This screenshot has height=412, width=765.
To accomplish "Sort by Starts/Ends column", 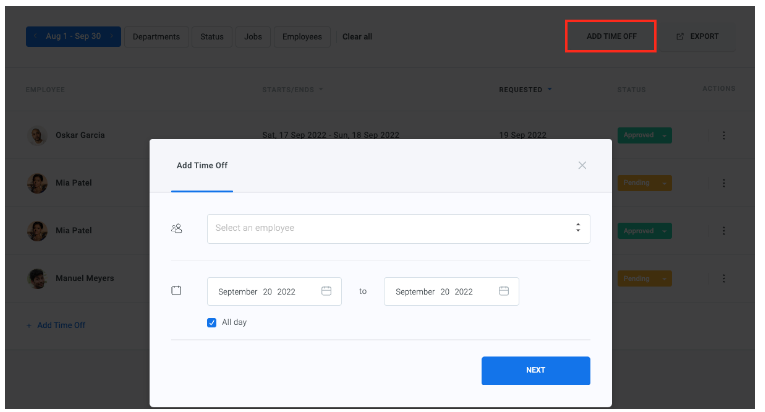I will [292, 90].
